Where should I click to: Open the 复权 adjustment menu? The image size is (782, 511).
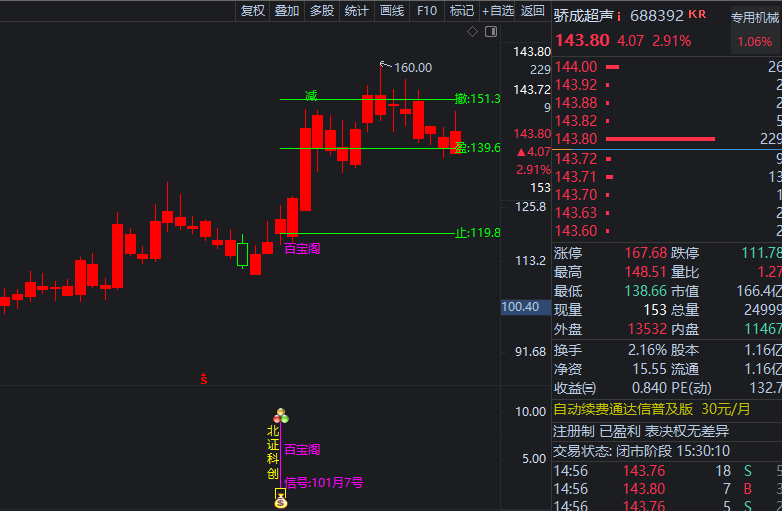click(253, 11)
